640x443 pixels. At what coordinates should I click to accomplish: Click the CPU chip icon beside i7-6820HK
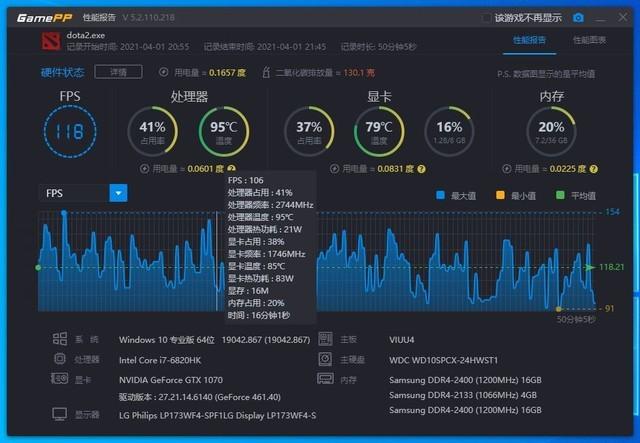click(x=60, y=358)
